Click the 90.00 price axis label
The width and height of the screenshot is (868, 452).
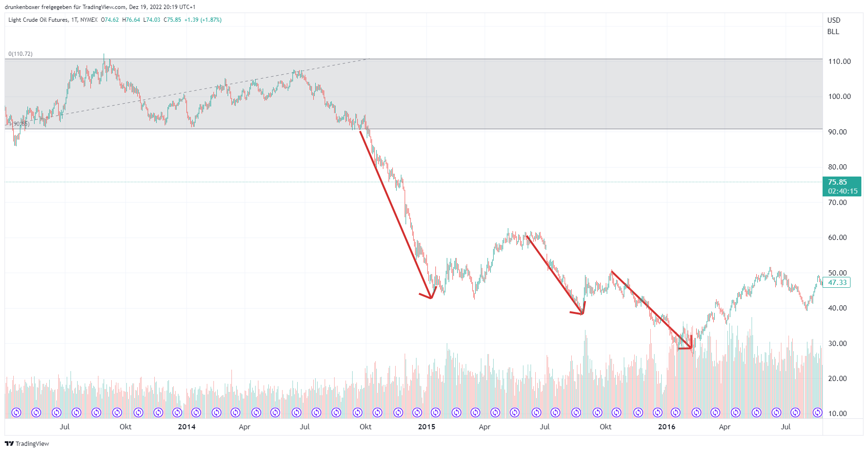pyautogui.click(x=837, y=132)
